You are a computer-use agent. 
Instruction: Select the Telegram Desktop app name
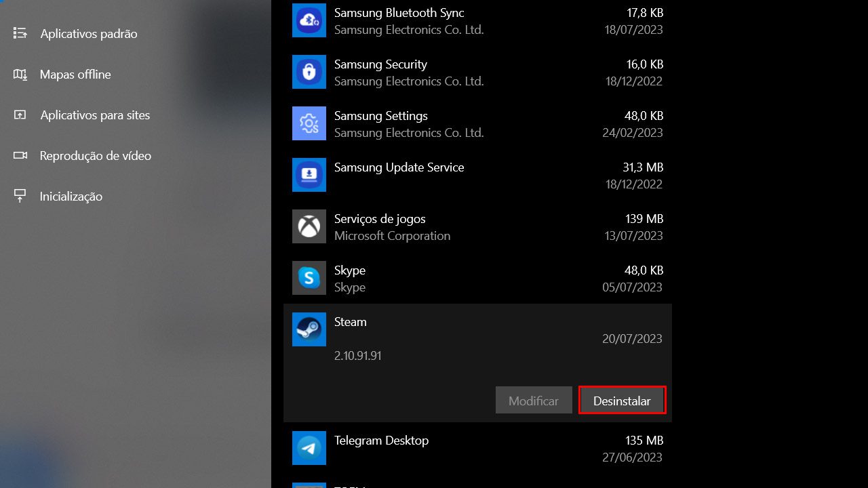pyautogui.click(x=382, y=441)
